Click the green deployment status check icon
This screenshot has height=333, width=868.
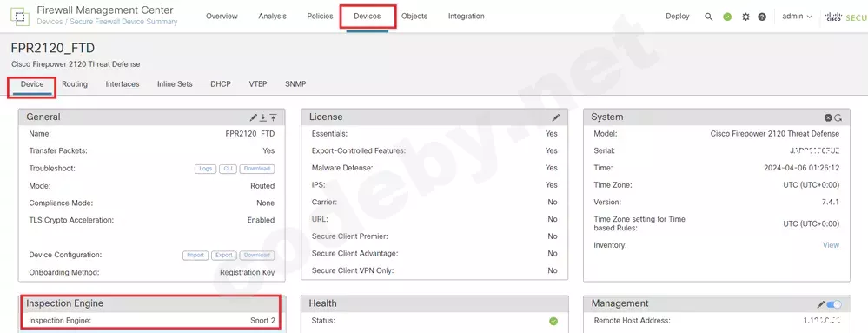[727, 17]
